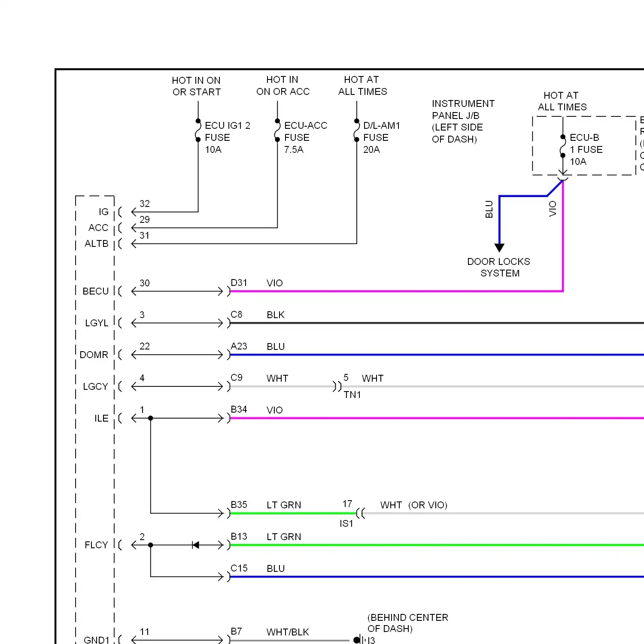Click the D/L-AM1 fuse symbol

coord(356,130)
